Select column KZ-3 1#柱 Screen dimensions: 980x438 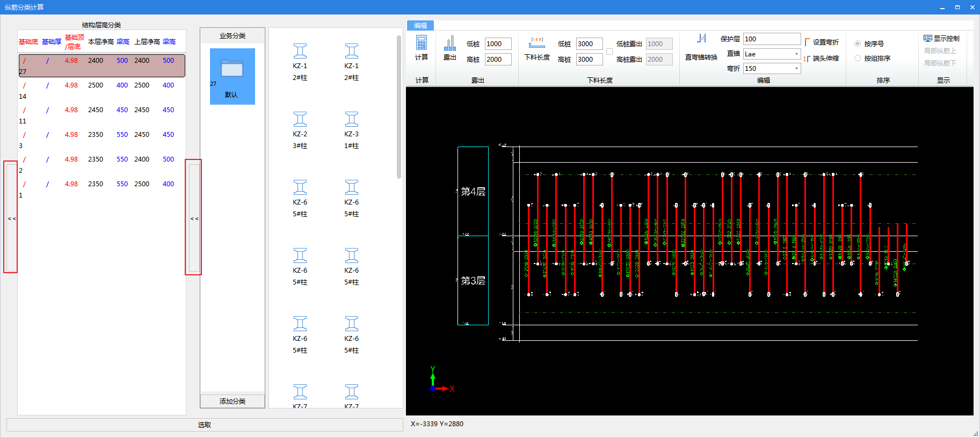pyautogui.click(x=352, y=130)
